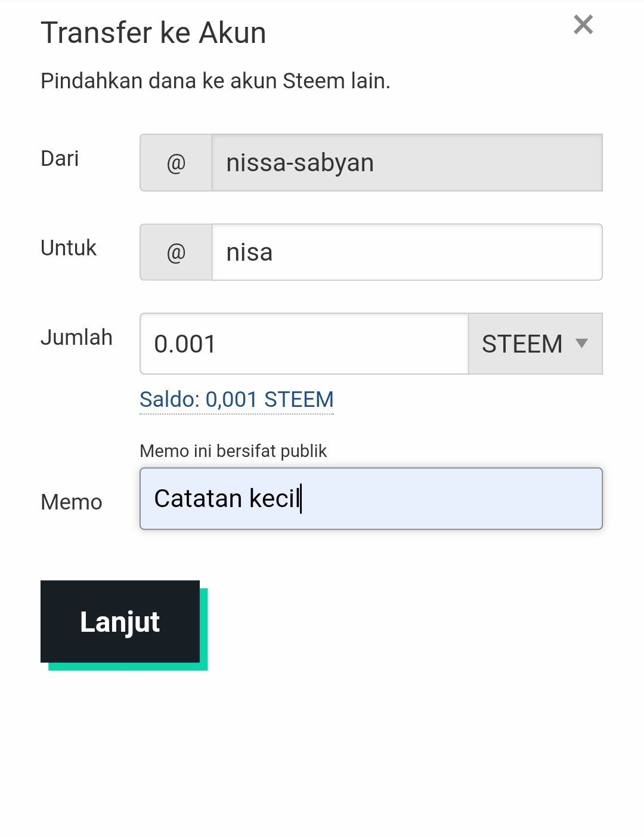The width and height of the screenshot is (644, 837).
Task: Select the Dari field showing nissa-sabyan
Action: tap(407, 162)
